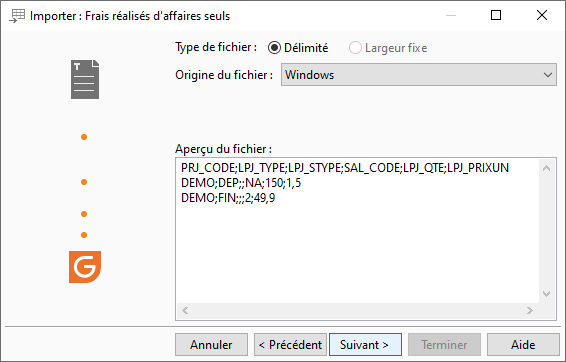
Task: Open help with the Aide button
Action: pos(523,345)
